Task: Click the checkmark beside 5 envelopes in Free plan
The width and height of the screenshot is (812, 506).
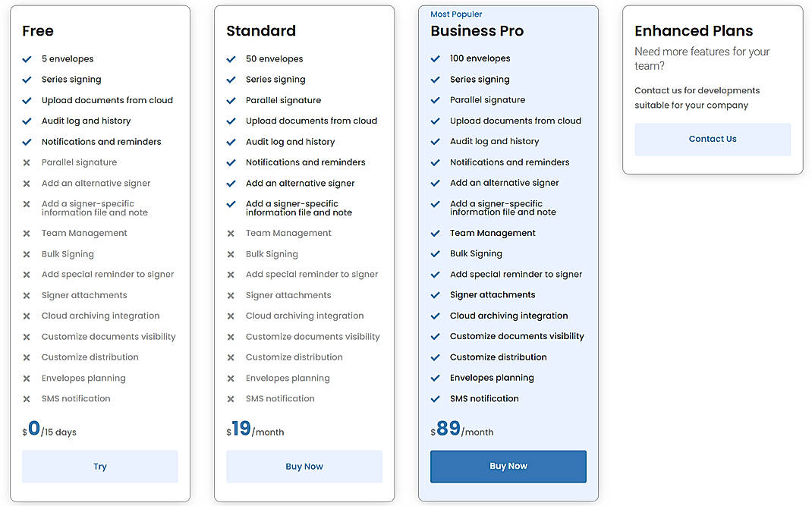Action: tap(27, 58)
